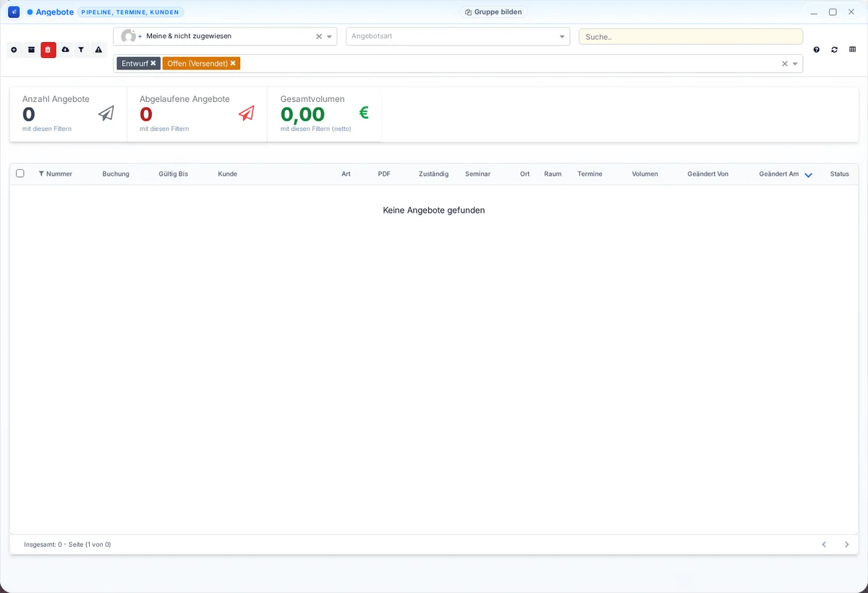Click the warning triangle icon
This screenshot has width=868, height=593.
coord(99,50)
